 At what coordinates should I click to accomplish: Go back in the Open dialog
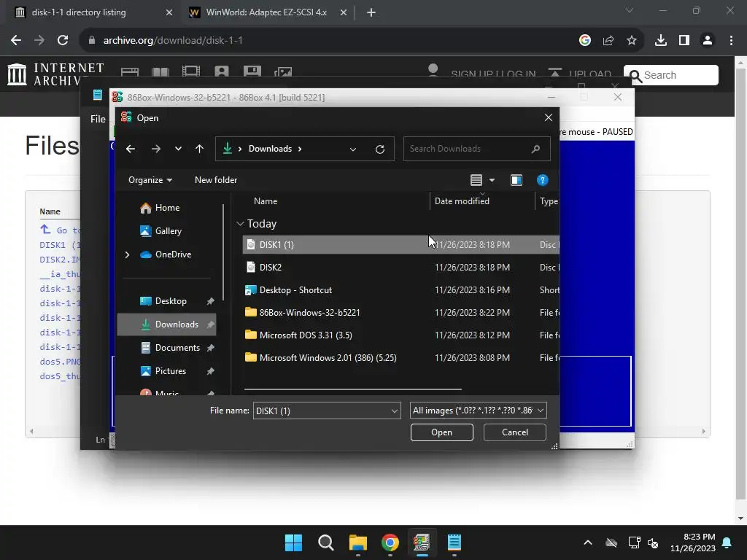click(131, 149)
